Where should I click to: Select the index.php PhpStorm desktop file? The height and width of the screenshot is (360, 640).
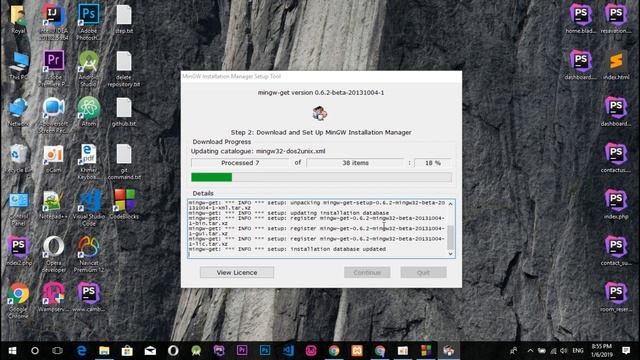616,204
